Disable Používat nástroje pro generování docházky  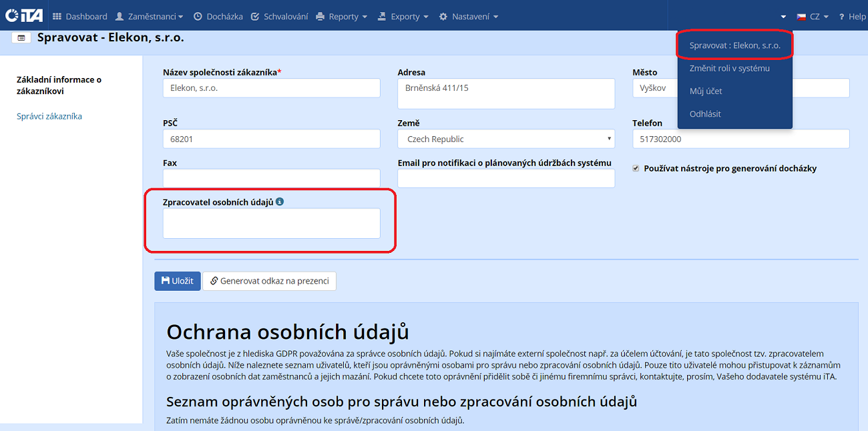point(634,168)
